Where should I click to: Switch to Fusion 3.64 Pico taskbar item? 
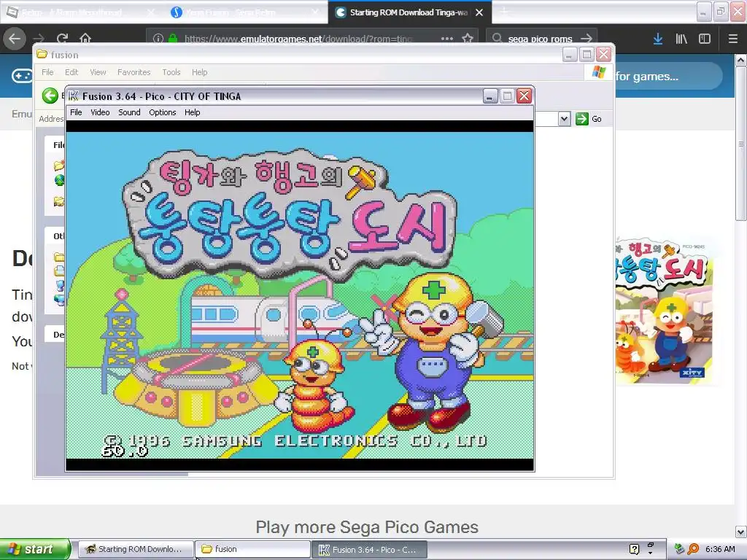click(x=370, y=549)
